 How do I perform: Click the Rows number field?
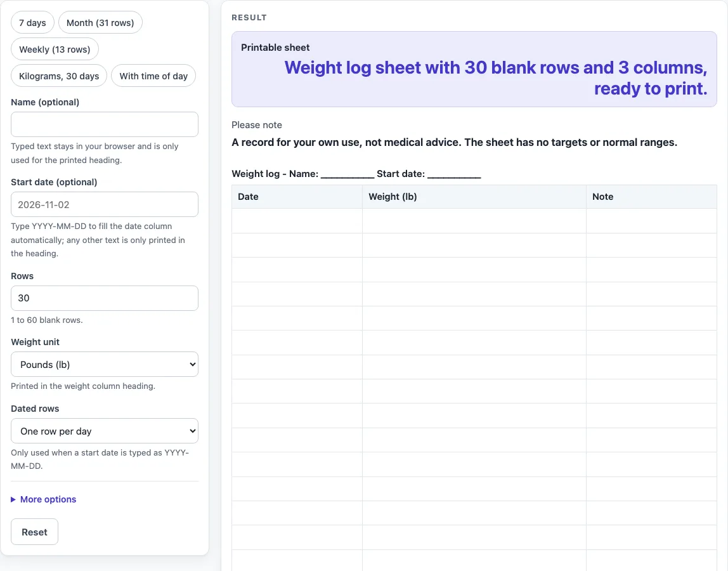click(x=105, y=298)
